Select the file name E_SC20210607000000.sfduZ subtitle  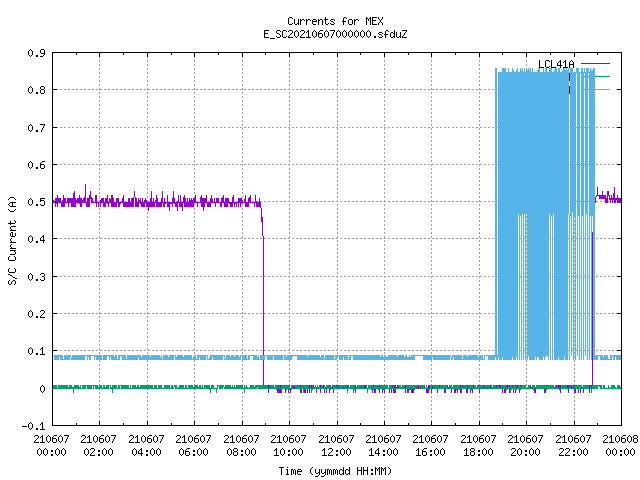coord(335,34)
